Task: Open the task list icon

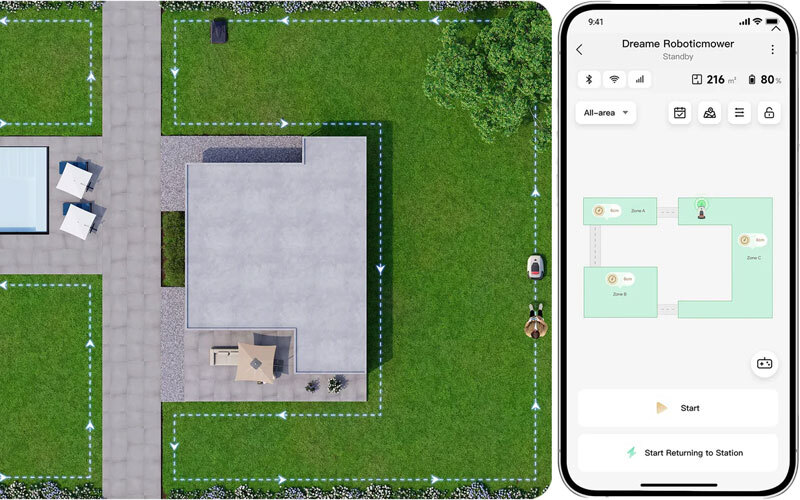Action: (x=739, y=113)
